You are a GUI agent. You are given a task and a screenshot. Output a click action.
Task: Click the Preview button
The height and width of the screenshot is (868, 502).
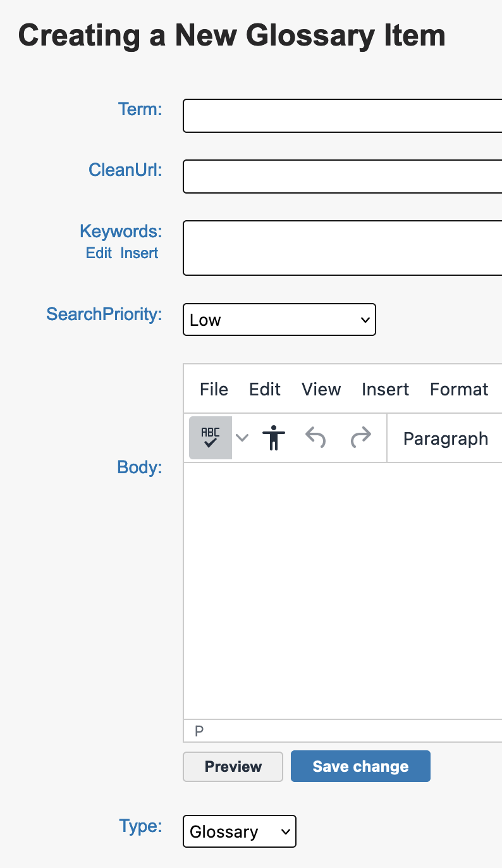coord(233,766)
